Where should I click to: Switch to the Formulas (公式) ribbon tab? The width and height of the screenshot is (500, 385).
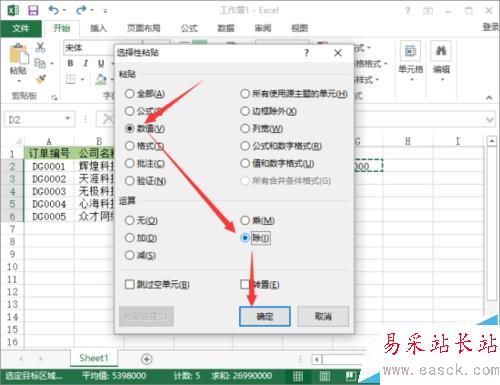point(189,29)
